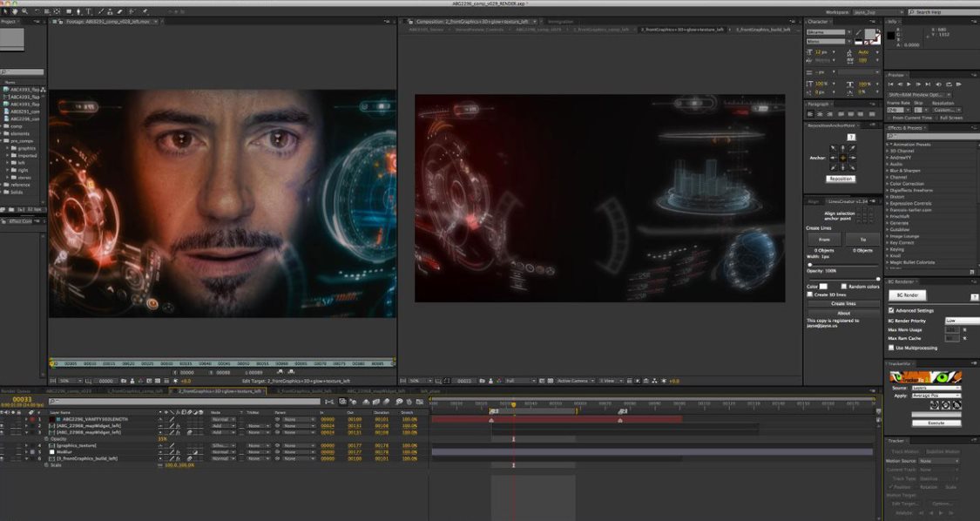The height and width of the screenshot is (521, 980).
Task: Hide layer 2 mapWidget_left via eye toggle
Action: tap(3, 426)
